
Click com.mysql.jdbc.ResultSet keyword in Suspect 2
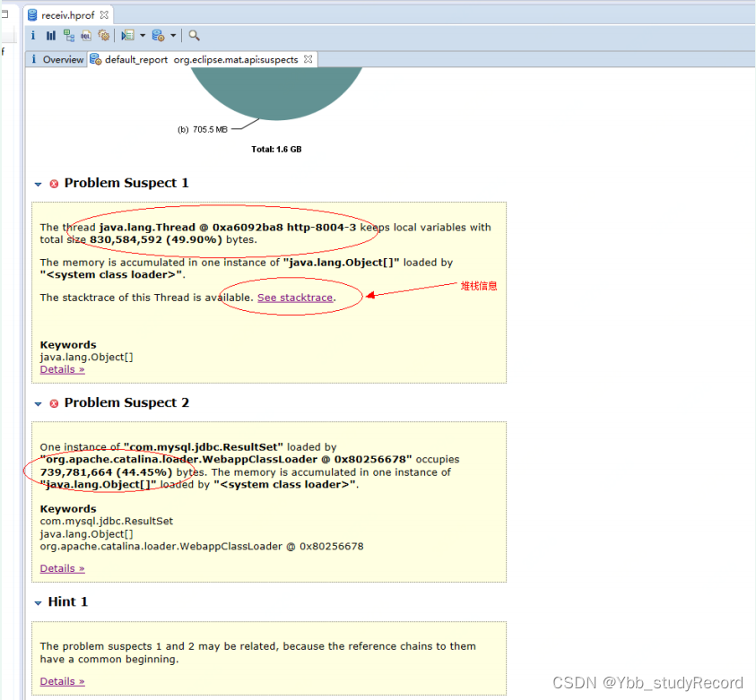[107, 522]
